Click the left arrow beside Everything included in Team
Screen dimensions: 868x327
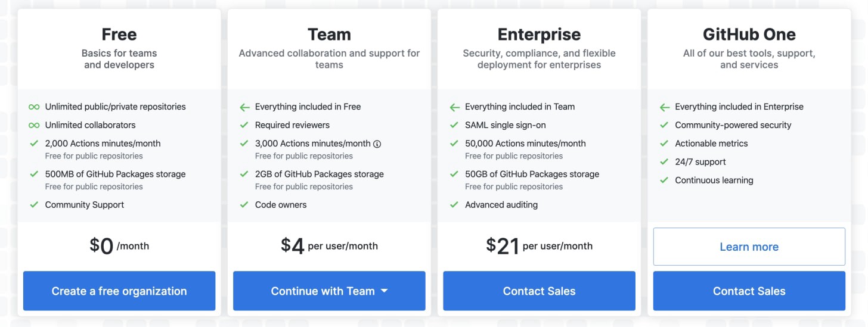[x=454, y=107]
